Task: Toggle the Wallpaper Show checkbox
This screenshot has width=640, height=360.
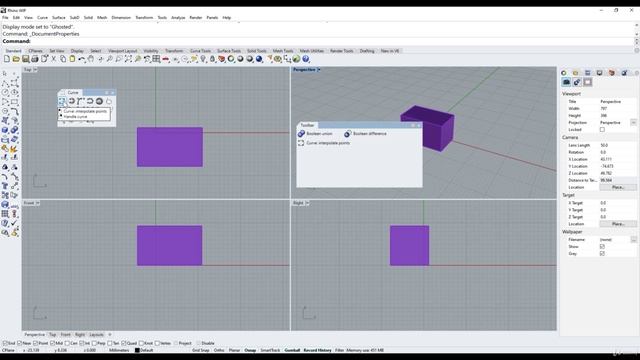Action: tap(602, 247)
